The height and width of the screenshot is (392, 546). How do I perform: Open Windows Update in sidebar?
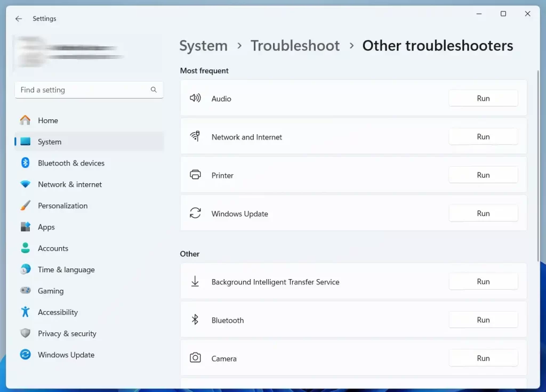[x=89, y=355]
